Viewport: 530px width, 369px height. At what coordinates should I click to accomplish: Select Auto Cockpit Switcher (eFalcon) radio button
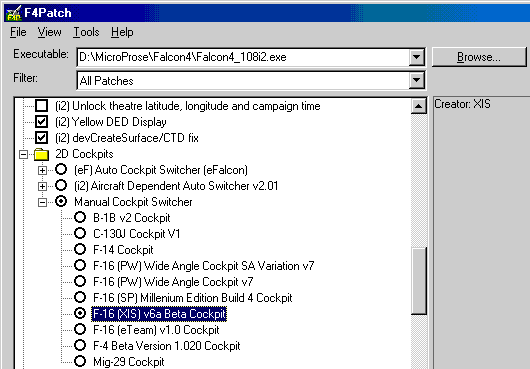point(61,169)
